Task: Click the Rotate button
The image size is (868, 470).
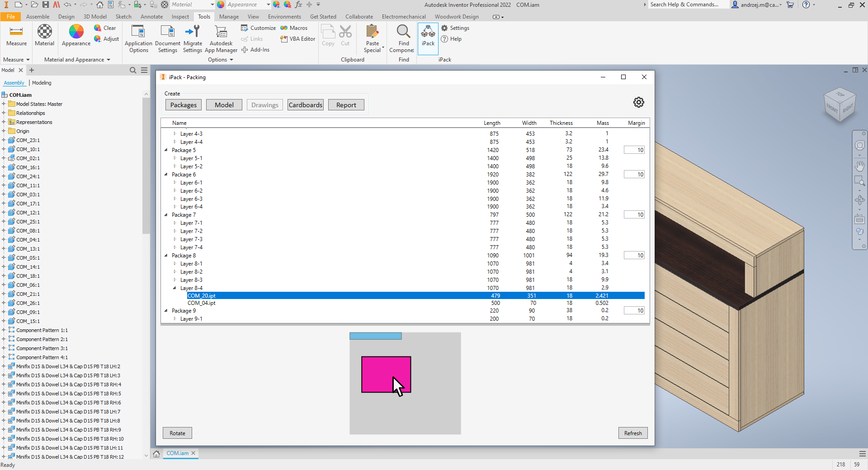Action: pyautogui.click(x=177, y=433)
